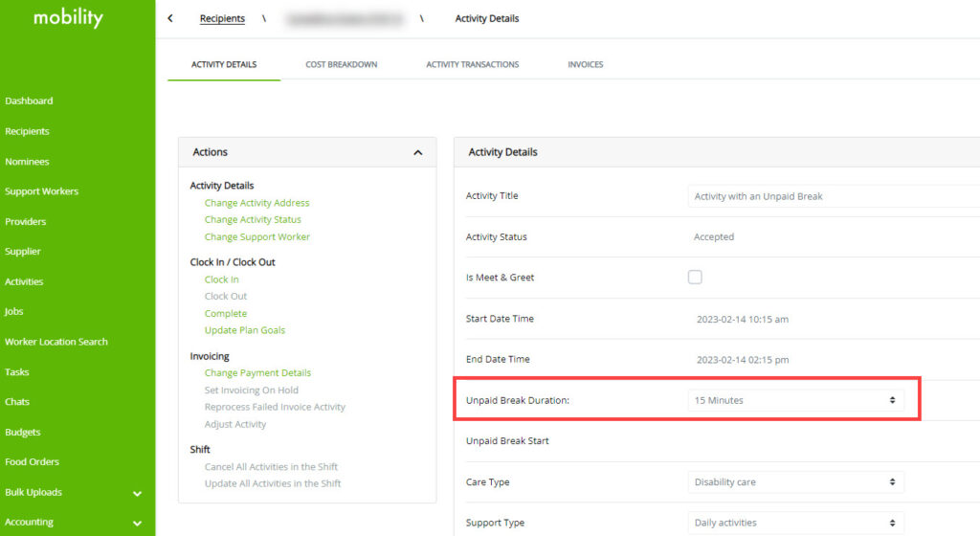Click Change Activity Address link
This screenshot has width=980, height=536.
click(x=256, y=203)
